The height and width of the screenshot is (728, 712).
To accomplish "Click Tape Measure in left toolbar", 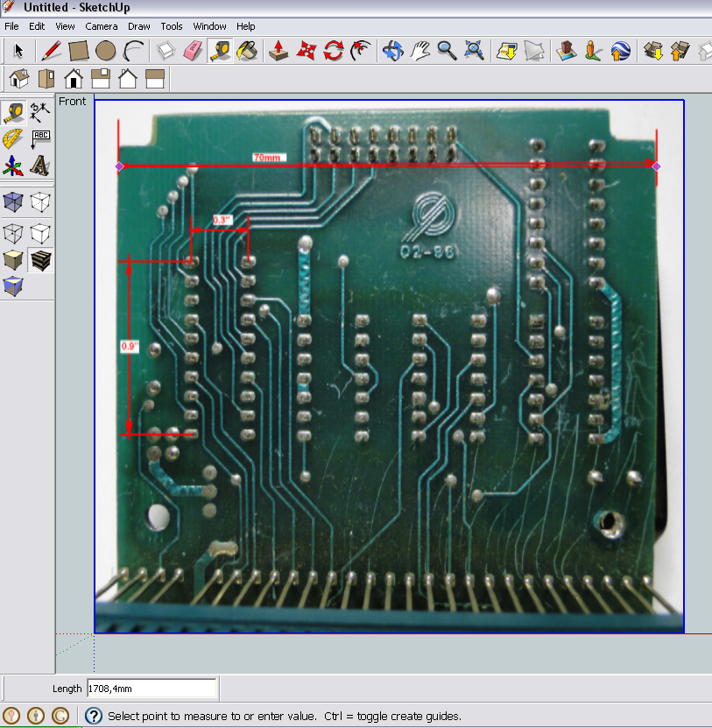I will coord(13,113).
